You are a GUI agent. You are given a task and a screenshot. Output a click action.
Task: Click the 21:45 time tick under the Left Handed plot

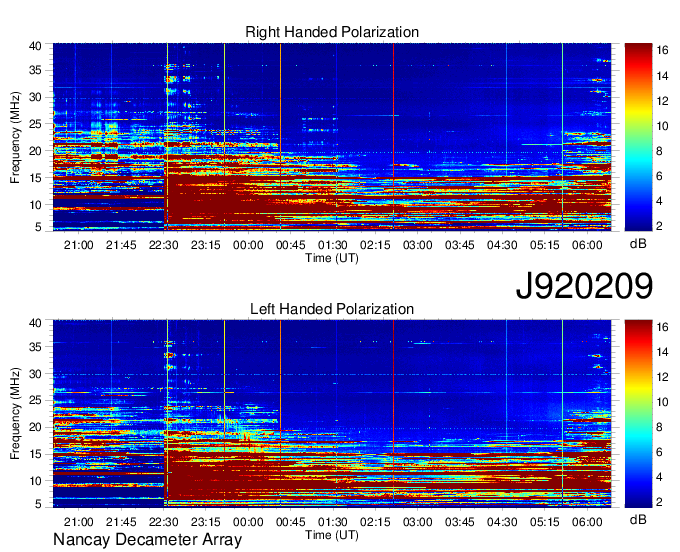click(121, 522)
